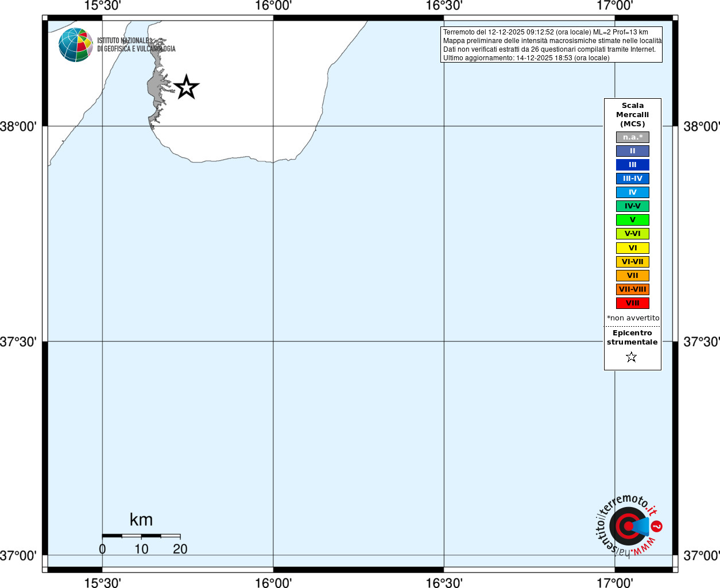Select the V-VI legend color box

(x=633, y=234)
